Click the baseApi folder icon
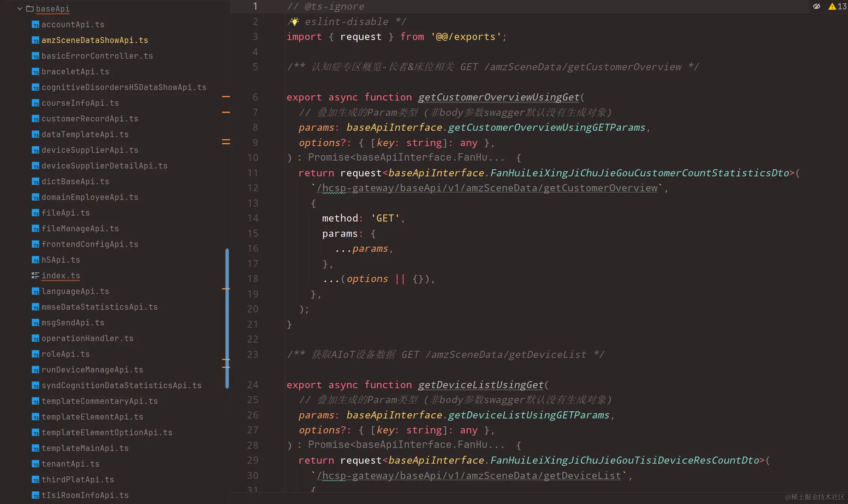The width and height of the screenshot is (848, 504). (x=31, y=9)
